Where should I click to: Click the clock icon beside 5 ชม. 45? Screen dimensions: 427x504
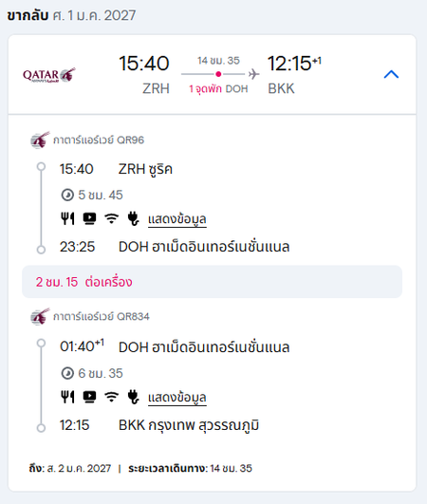(67, 195)
